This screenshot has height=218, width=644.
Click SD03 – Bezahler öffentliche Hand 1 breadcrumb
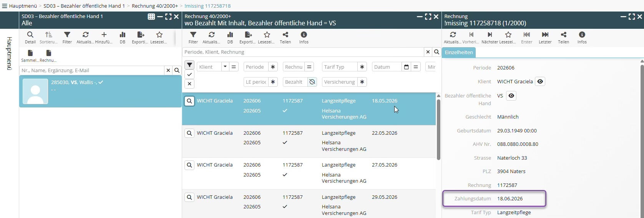tap(84, 6)
